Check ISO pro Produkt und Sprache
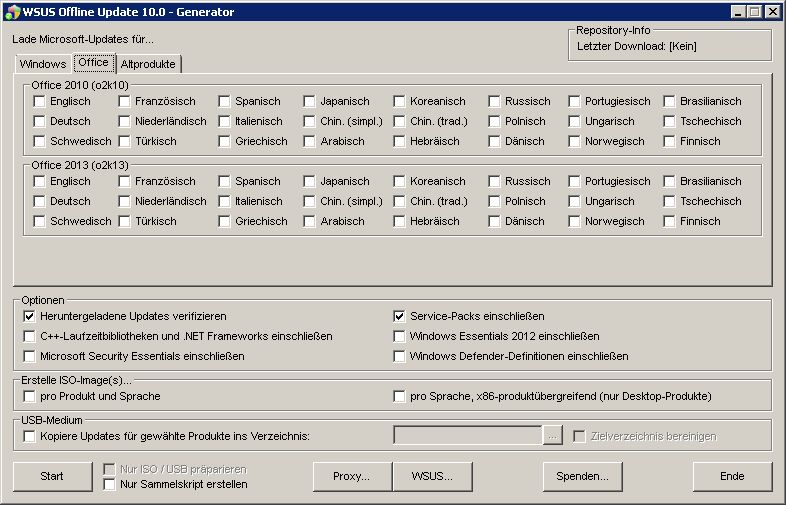Viewport: 786px width, 505px height. click(29, 397)
